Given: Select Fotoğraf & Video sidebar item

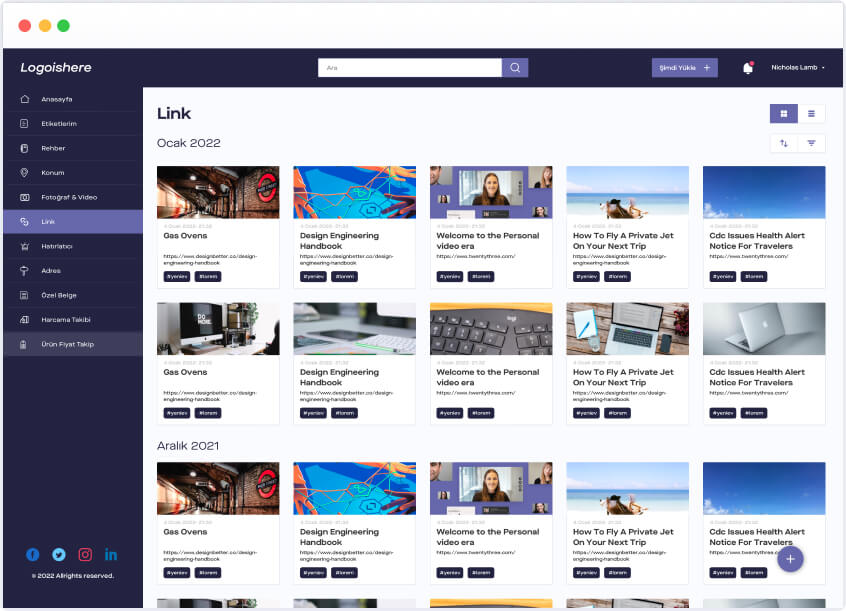Looking at the screenshot, I should pos(69,197).
